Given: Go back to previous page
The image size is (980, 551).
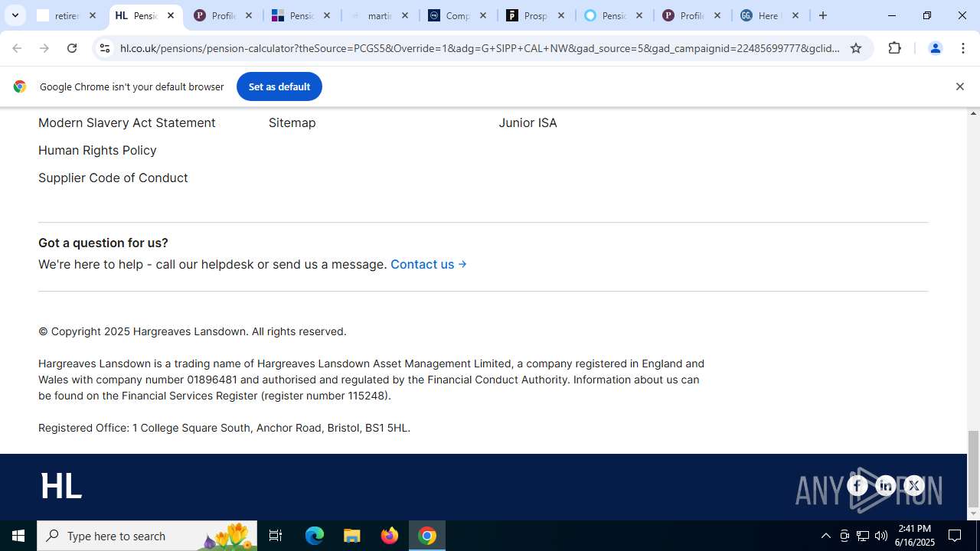Looking at the screenshot, I should 17,48.
